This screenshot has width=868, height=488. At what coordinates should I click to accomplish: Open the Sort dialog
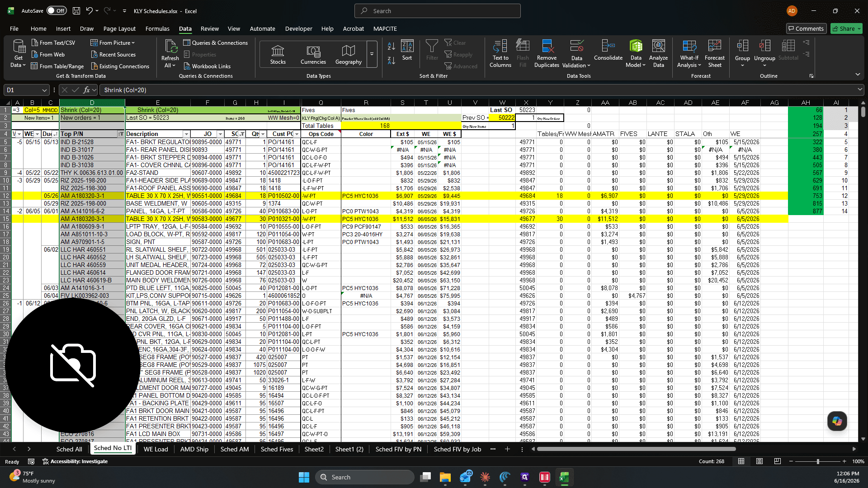407,50
